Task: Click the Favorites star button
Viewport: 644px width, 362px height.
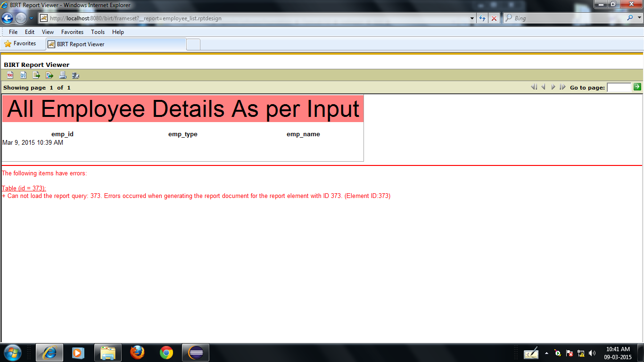Action: [20, 44]
